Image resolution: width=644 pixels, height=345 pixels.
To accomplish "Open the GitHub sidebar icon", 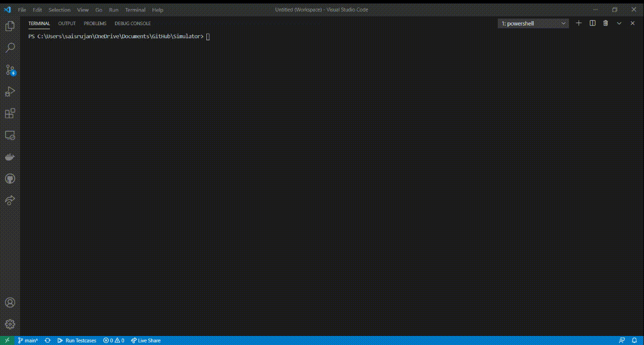I will coord(10,179).
